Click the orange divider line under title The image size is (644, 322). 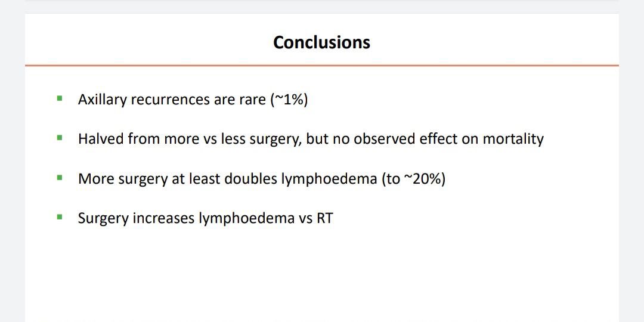tap(321, 66)
